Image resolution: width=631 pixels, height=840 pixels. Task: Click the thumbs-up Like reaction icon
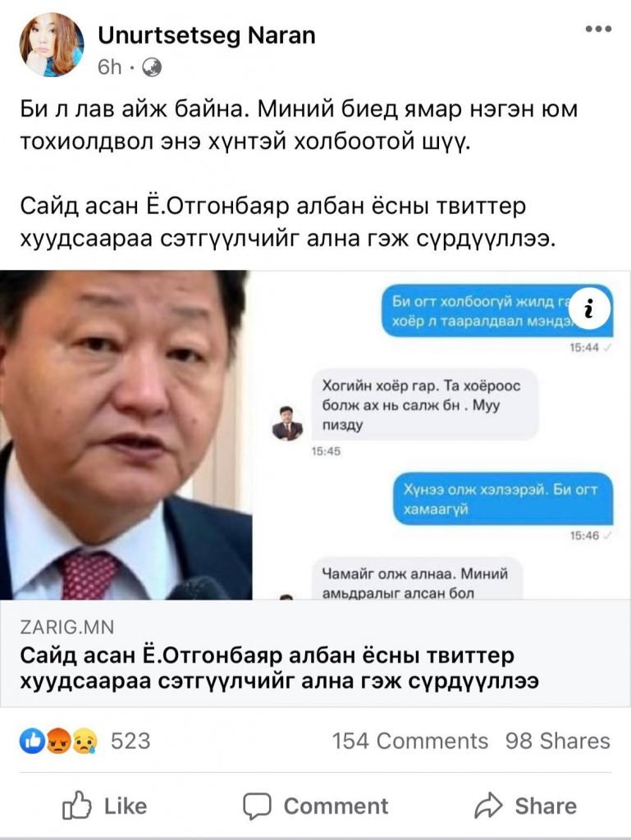(x=30, y=741)
